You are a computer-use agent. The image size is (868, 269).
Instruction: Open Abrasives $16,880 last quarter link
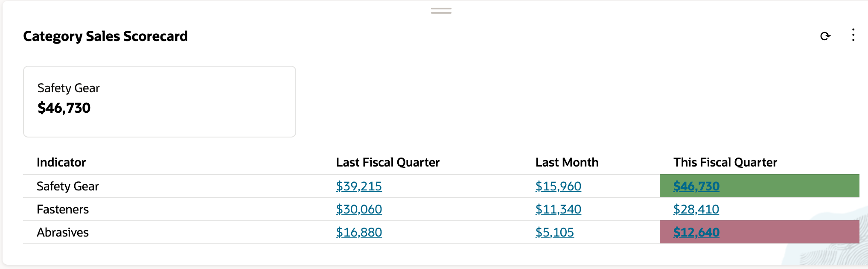[x=359, y=232]
